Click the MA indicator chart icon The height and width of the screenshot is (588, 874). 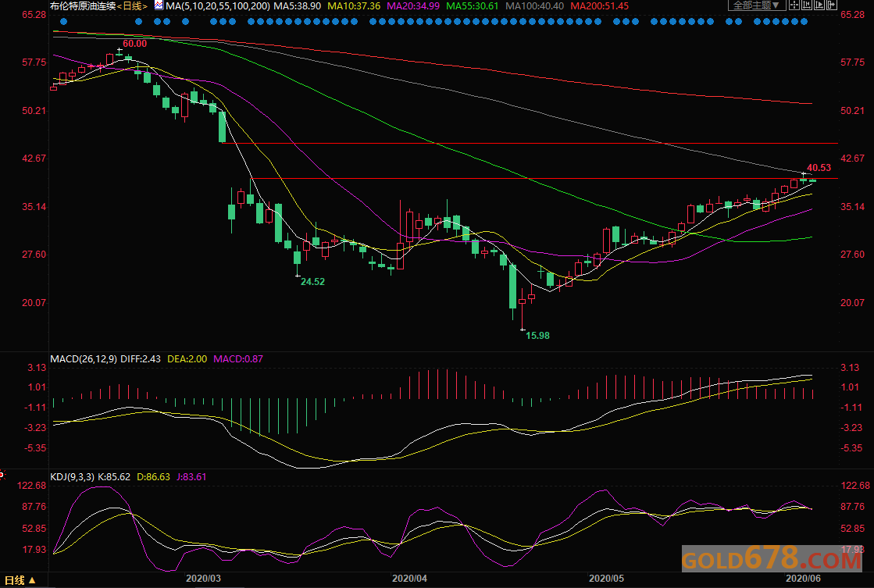(159, 5)
